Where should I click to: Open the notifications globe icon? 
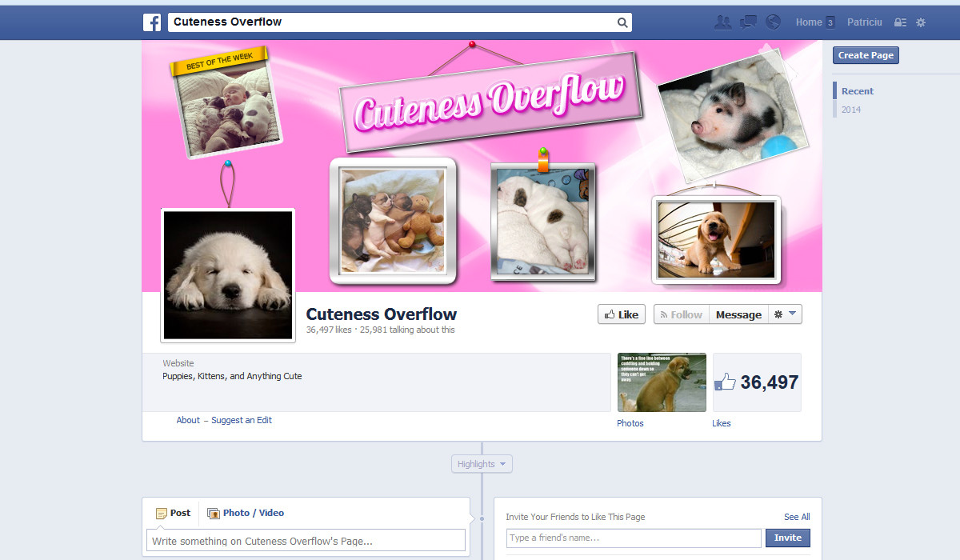pyautogui.click(x=773, y=22)
